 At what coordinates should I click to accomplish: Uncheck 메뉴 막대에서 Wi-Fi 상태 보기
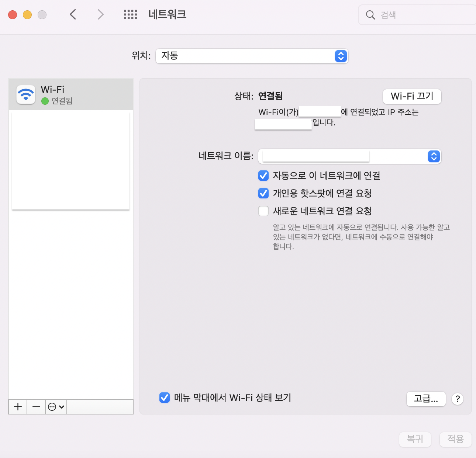(165, 398)
